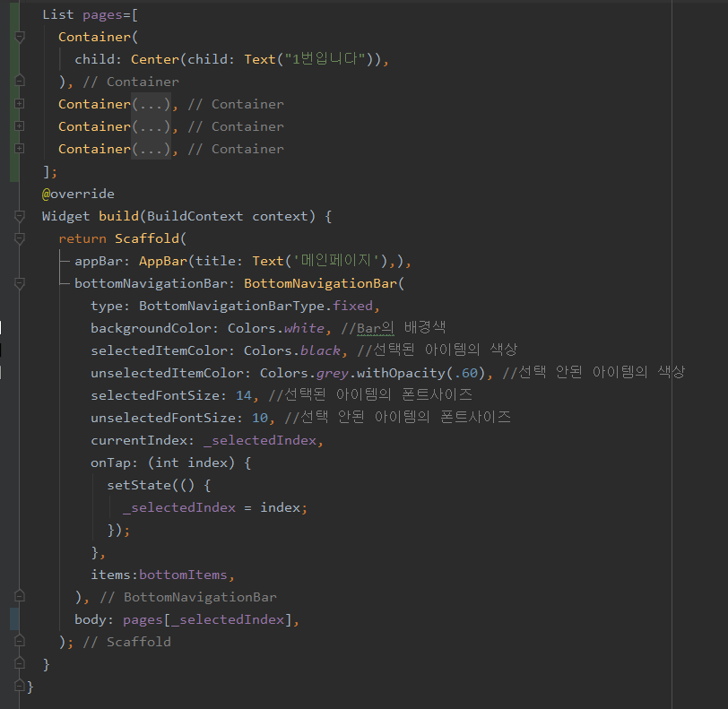This screenshot has height=709, width=728.
Task: Click the '.60' opacity value
Action: [466, 373]
